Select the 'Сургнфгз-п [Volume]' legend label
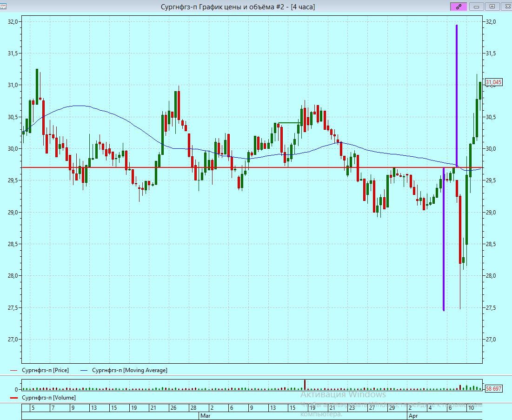The height and width of the screenshot is (420, 512). 49,398
